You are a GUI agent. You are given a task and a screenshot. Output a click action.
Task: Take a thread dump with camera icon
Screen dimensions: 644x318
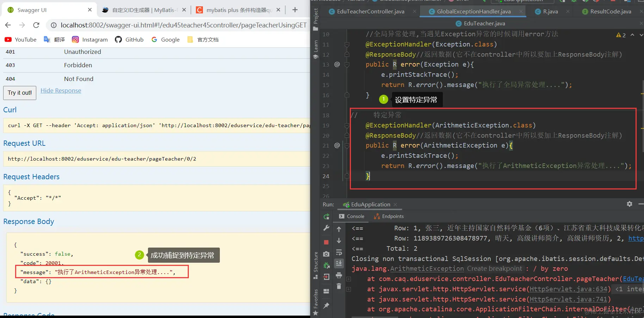coord(326,254)
